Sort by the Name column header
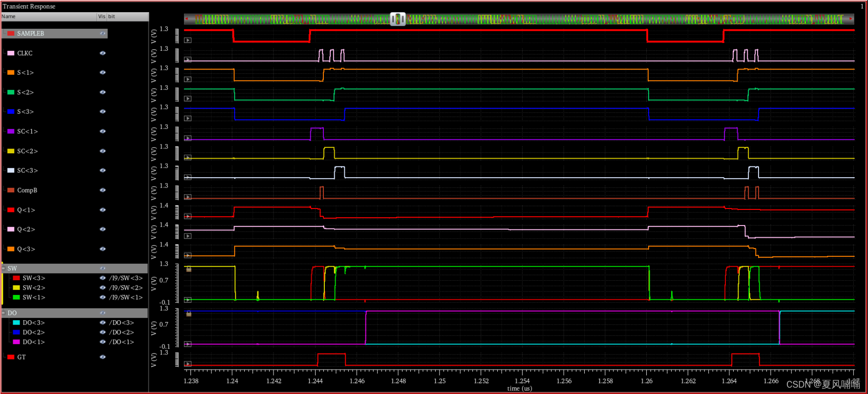868x394 pixels. click(49, 17)
